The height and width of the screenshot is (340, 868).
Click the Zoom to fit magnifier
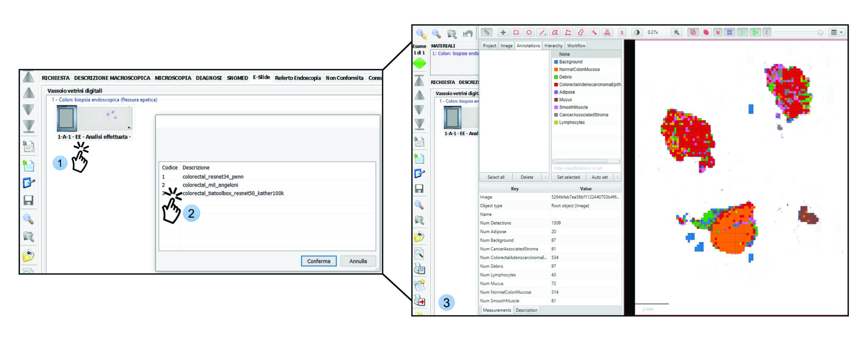pos(676,33)
